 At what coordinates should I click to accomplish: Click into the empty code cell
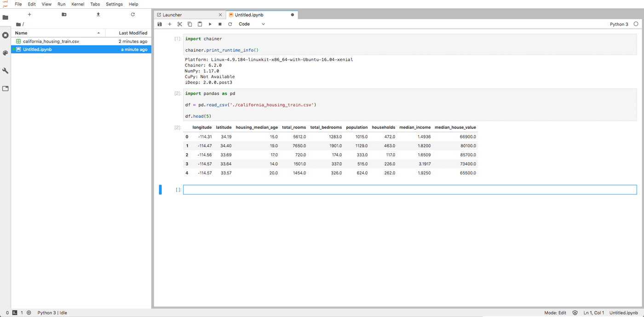click(x=409, y=190)
